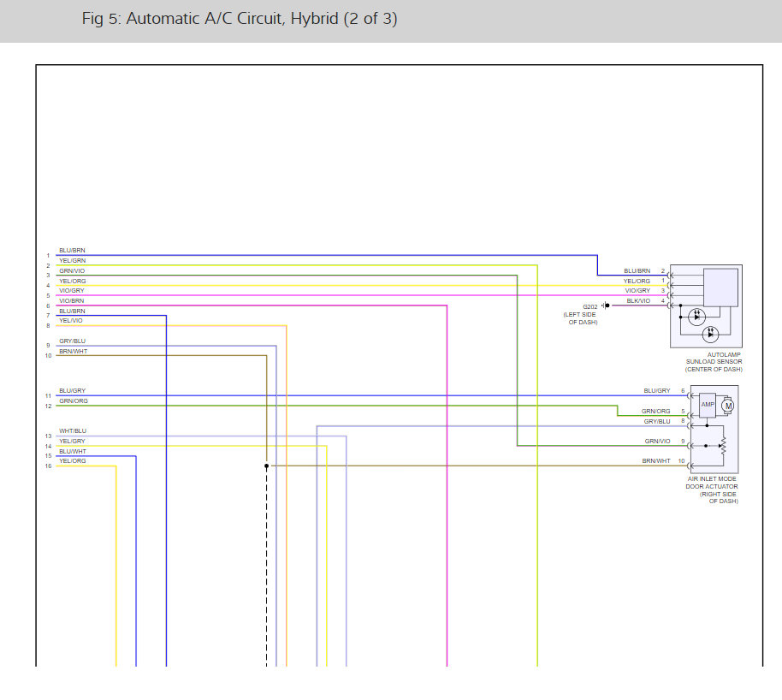Viewport: 782px width, 700px height.
Task: Click the WHT/BLU label at pin 13
Action: (x=73, y=430)
